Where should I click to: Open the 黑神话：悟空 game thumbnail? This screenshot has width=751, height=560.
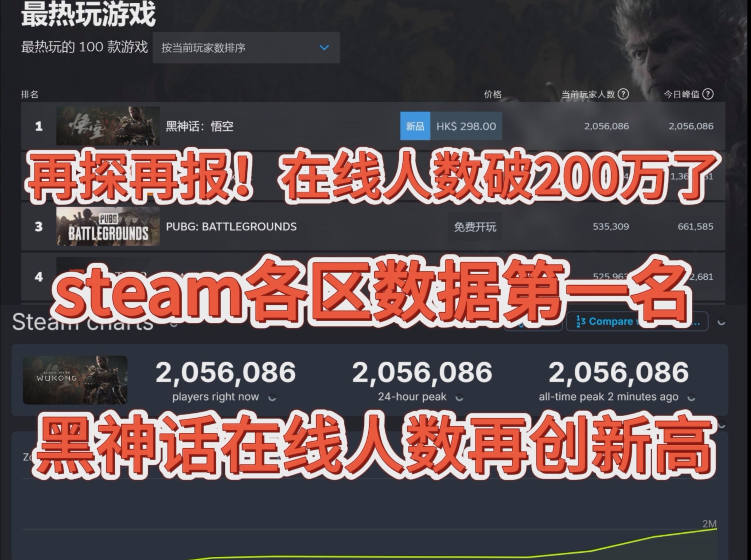point(108,126)
